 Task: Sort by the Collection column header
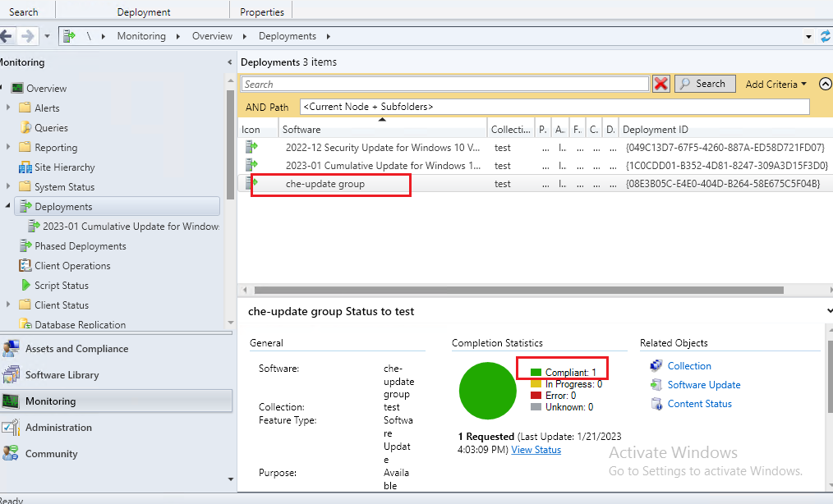(510, 130)
